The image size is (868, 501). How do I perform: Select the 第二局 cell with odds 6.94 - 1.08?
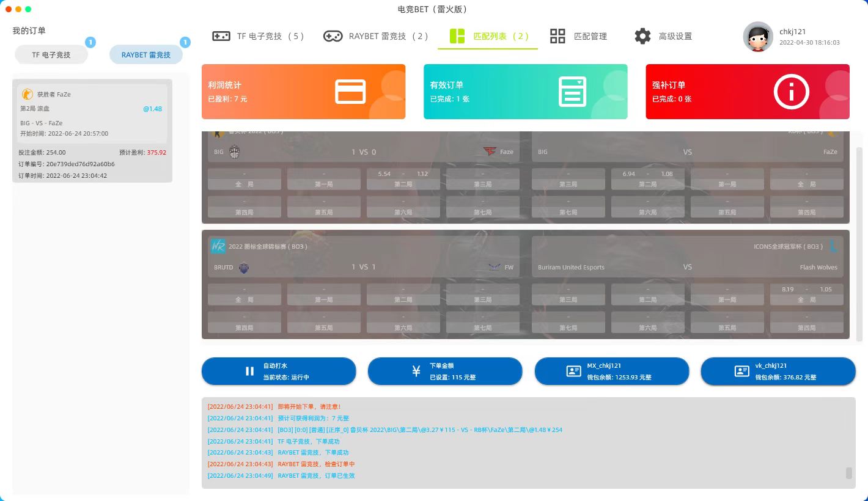pyautogui.click(x=648, y=178)
